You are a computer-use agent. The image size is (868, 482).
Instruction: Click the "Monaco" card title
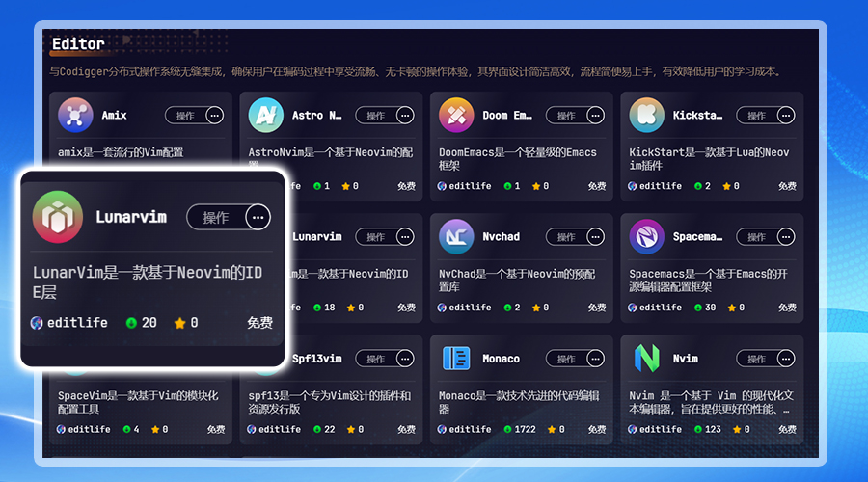coord(501,359)
